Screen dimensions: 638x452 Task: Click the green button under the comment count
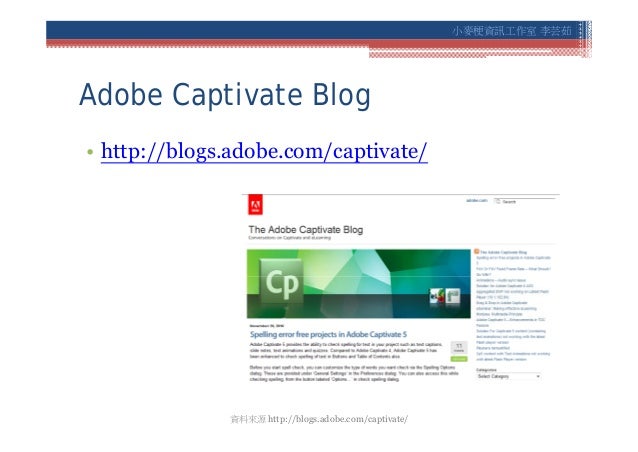point(459,359)
